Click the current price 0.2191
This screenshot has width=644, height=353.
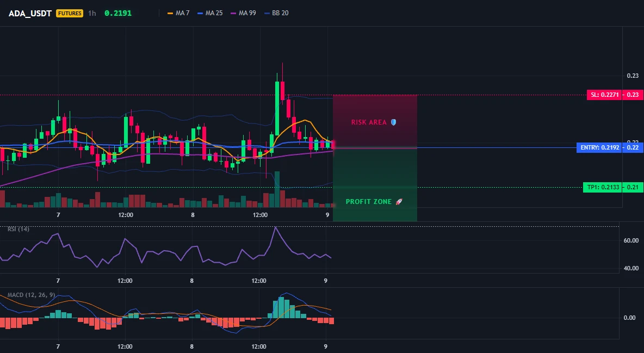tap(118, 13)
